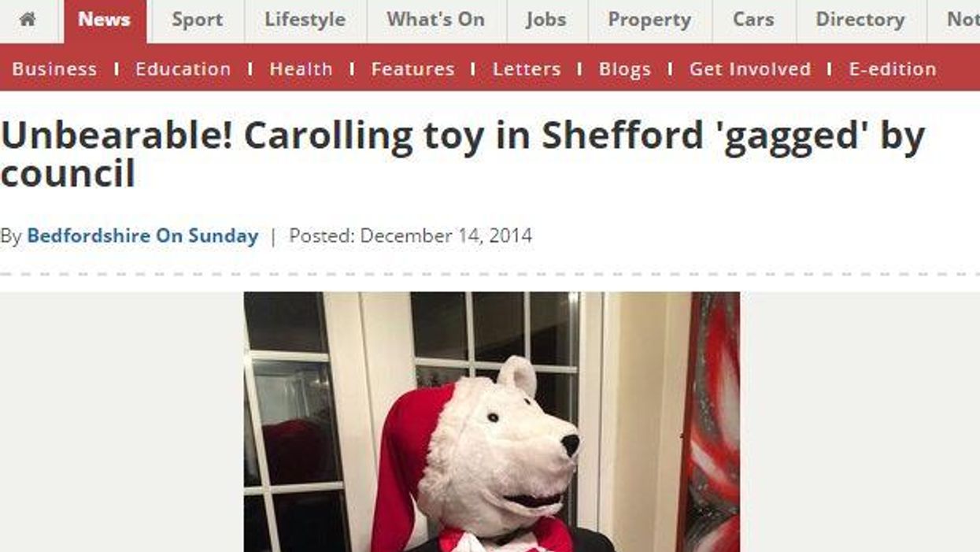Click the home icon in navigation bar
Screen dimensions: 980x552
point(28,20)
